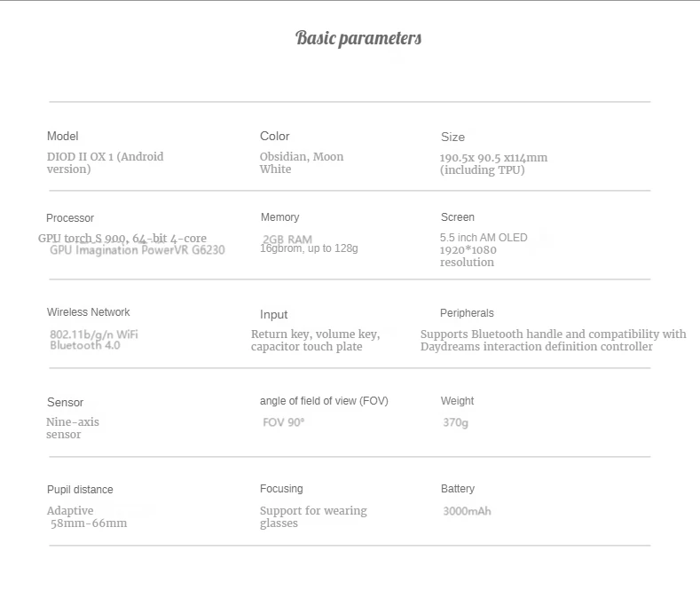Select the 2GB RAM memory value
Image resolution: width=700 pixels, height=598 pixels.
coord(287,240)
